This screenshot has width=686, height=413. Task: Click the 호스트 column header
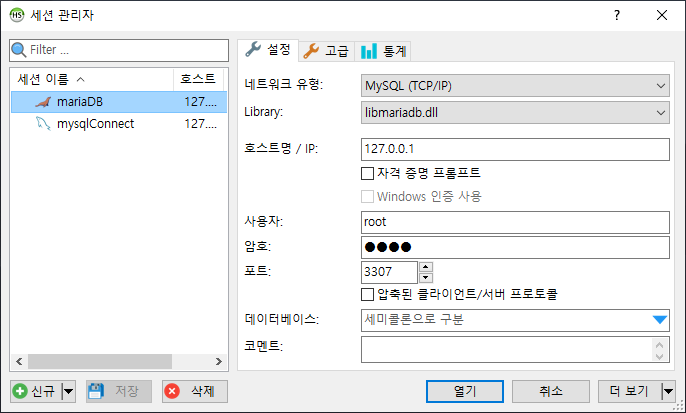tap(198, 79)
